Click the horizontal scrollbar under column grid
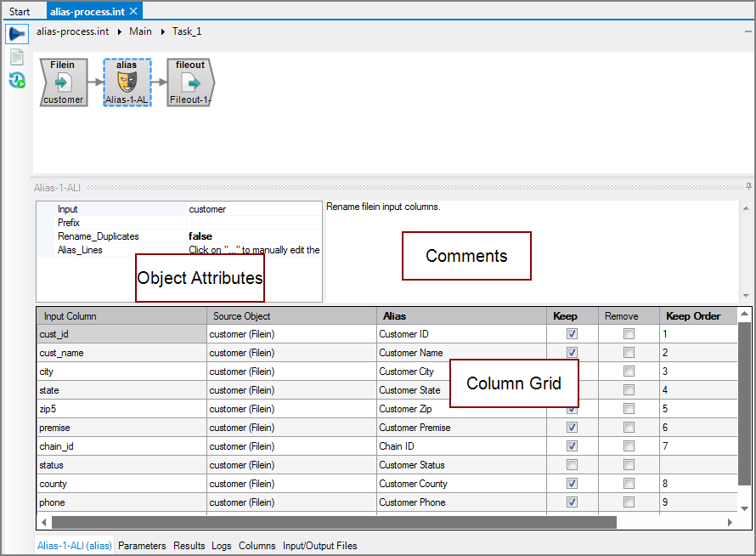 331,522
